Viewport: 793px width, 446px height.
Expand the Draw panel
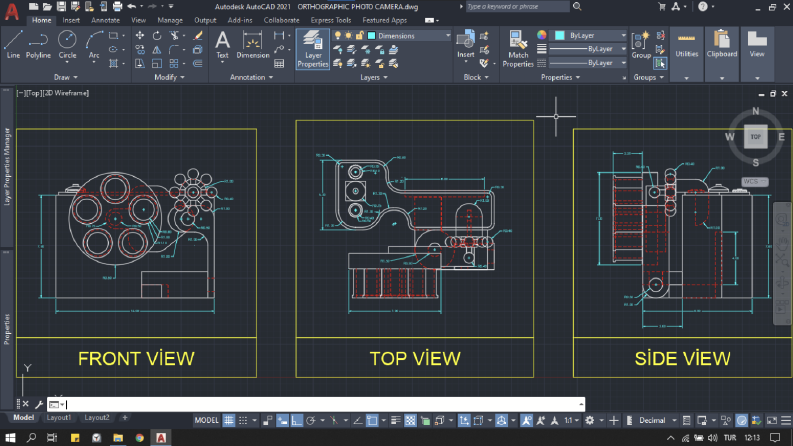[66, 77]
